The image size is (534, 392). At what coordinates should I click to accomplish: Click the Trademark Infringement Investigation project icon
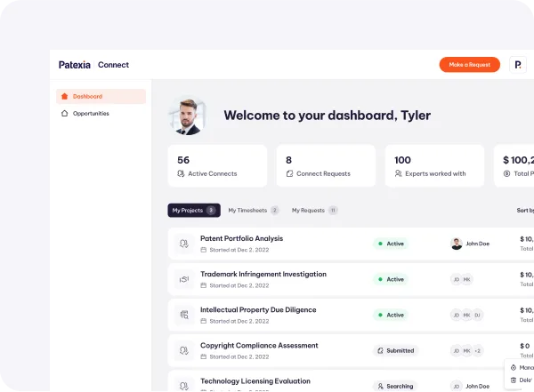184,279
